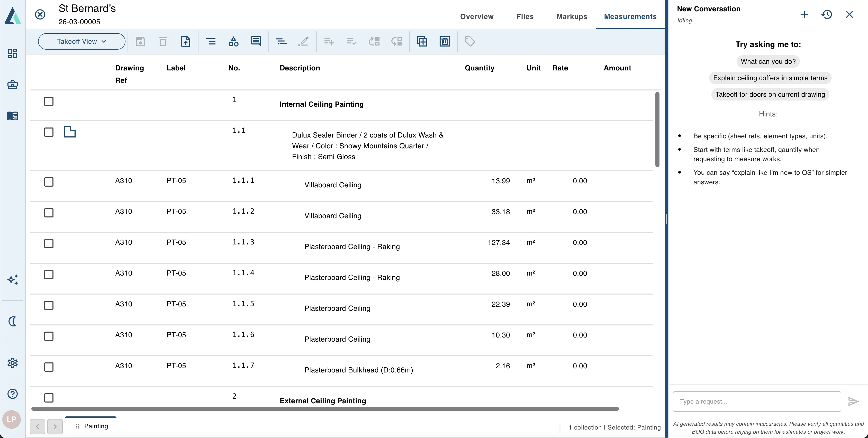Click the delete trash icon
Viewport: 868px width, 438px height.
[x=163, y=41]
